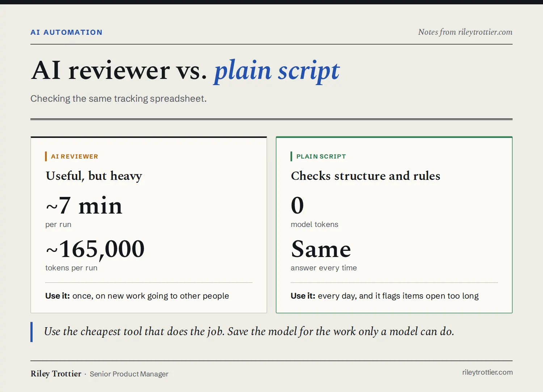
Task: Click 'Use it: every day' line
Action: [x=385, y=296]
